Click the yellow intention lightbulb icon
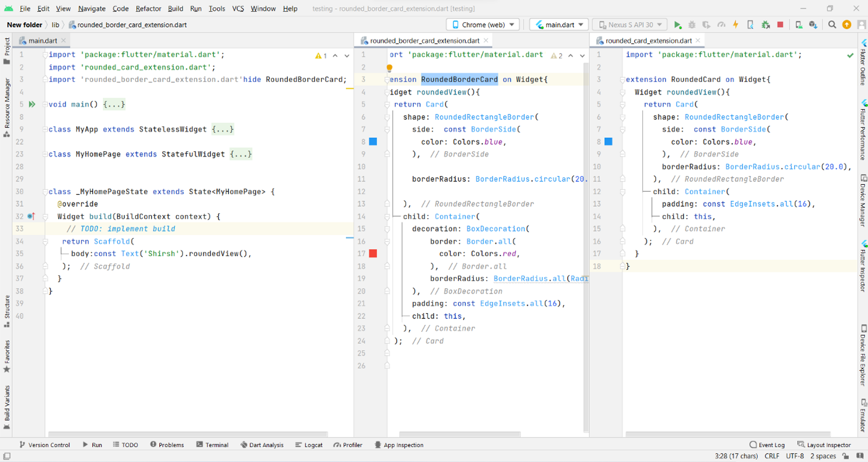868x462 pixels. 389,68
